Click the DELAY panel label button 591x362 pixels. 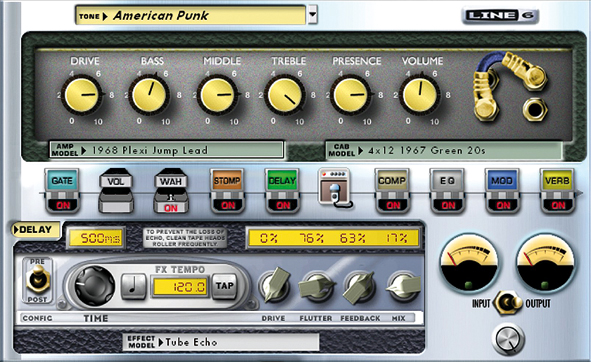(x=35, y=229)
